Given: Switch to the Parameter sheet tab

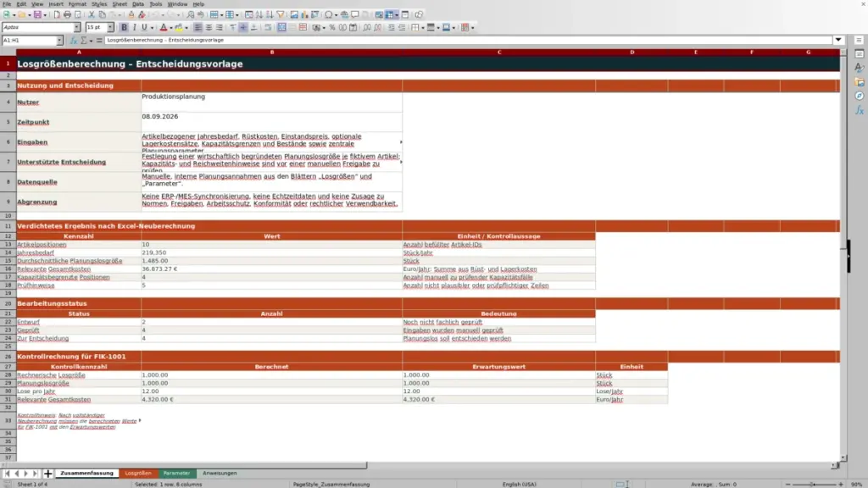Looking at the screenshot, I should (x=176, y=474).
